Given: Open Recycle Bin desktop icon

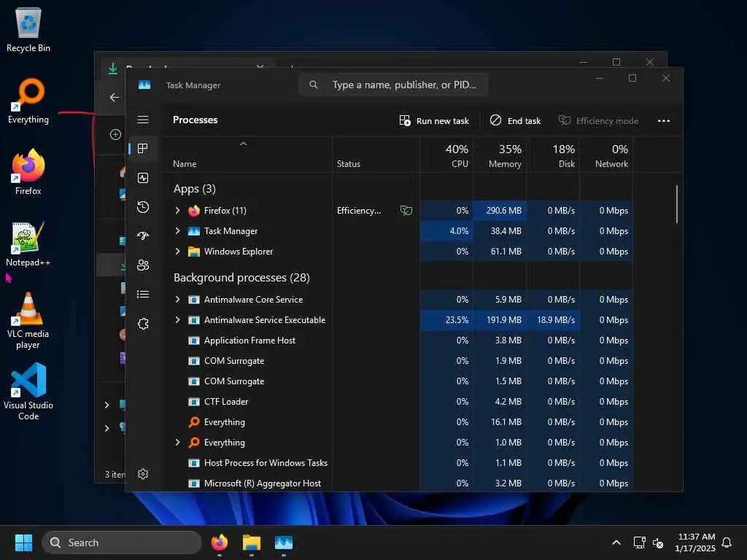Looking at the screenshot, I should tap(28, 29).
